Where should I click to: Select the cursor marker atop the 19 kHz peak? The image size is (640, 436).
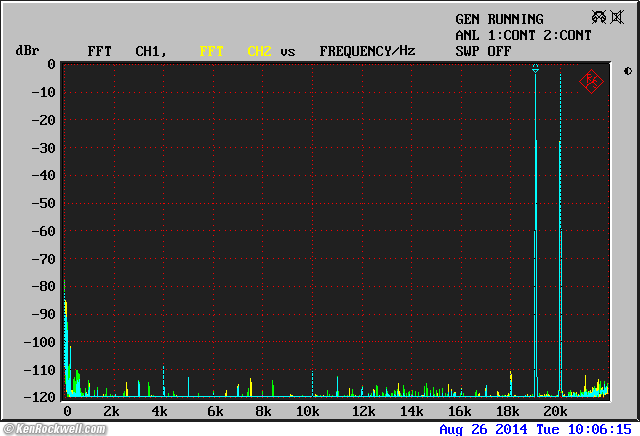tap(536, 69)
